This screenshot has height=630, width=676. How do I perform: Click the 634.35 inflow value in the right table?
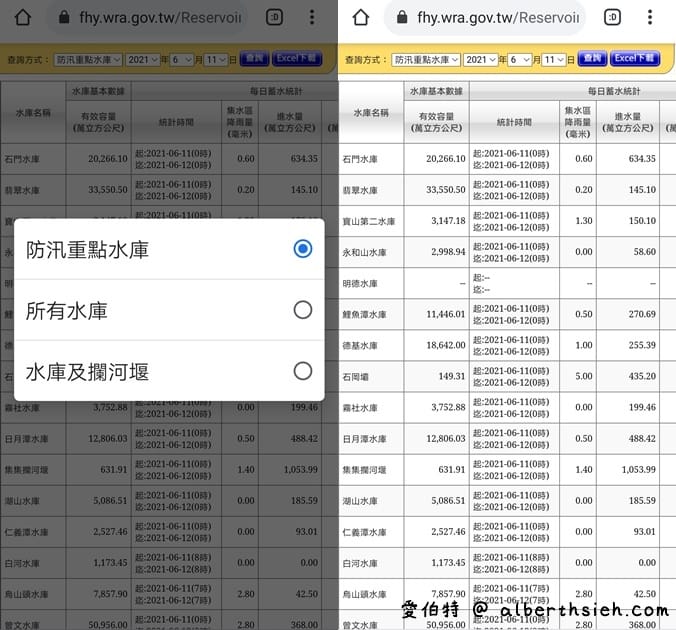(x=642, y=159)
